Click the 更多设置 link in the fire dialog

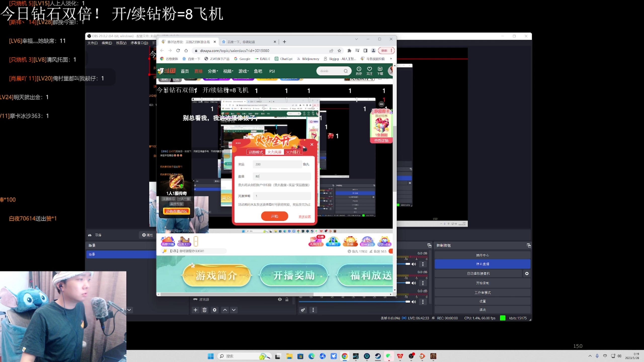click(x=305, y=216)
